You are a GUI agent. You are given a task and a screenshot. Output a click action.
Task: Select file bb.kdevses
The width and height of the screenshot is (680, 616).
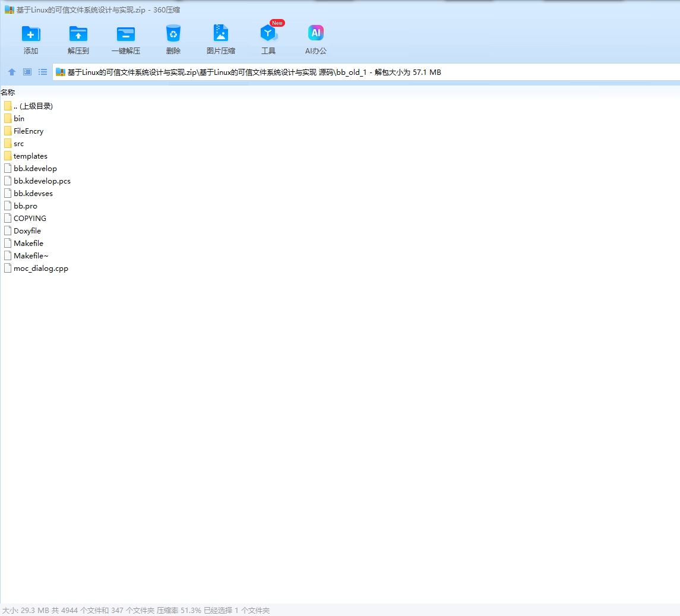point(33,194)
